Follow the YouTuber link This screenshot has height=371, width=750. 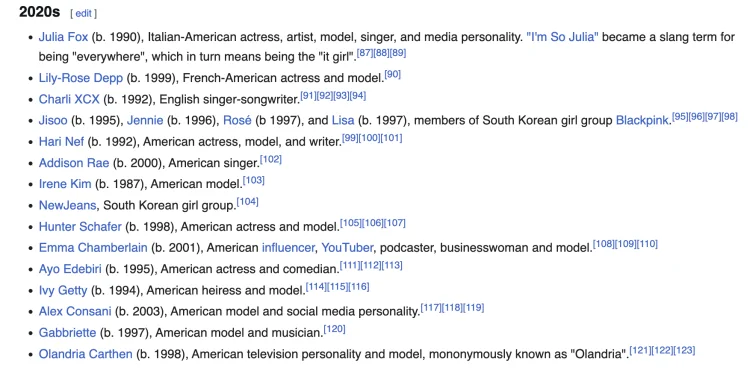click(347, 248)
